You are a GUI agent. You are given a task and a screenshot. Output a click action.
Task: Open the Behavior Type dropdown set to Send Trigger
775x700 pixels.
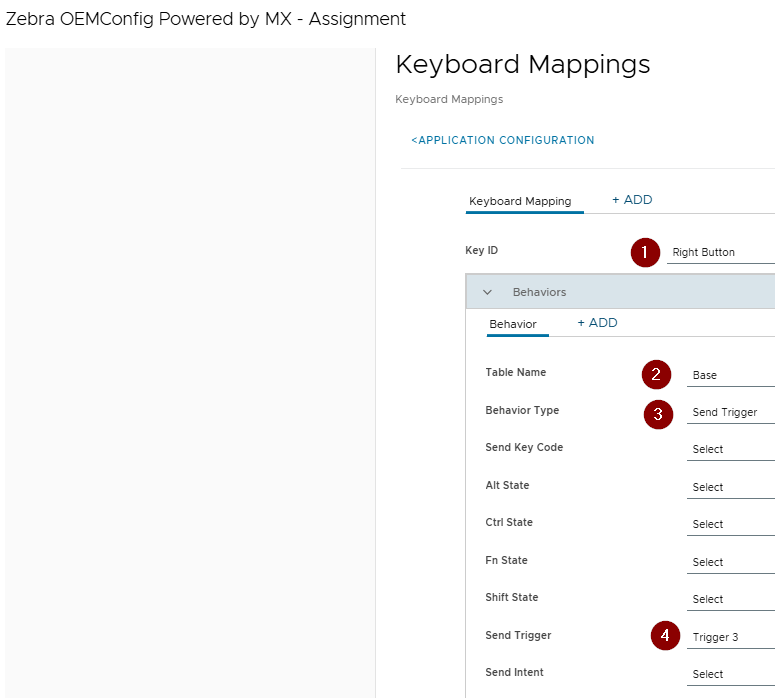click(x=731, y=412)
